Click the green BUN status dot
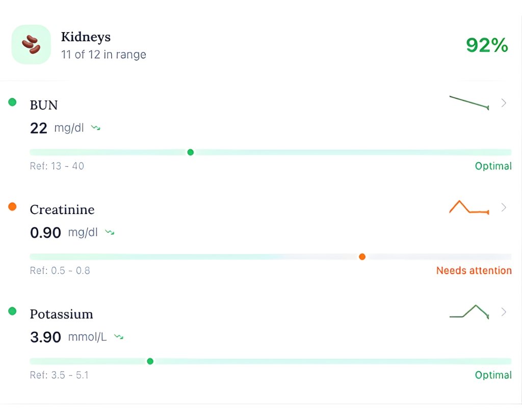The height and width of the screenshot is (420, 522). click(13, 102)
